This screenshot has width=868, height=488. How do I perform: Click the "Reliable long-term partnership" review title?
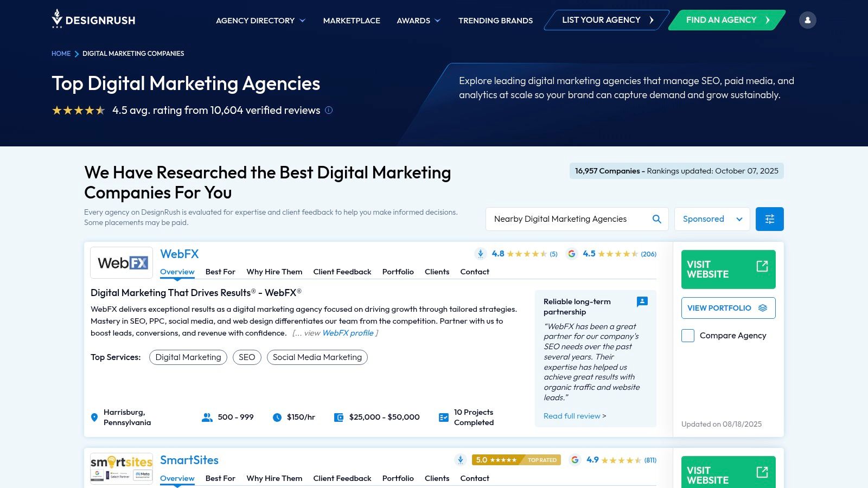pos(577,306)
